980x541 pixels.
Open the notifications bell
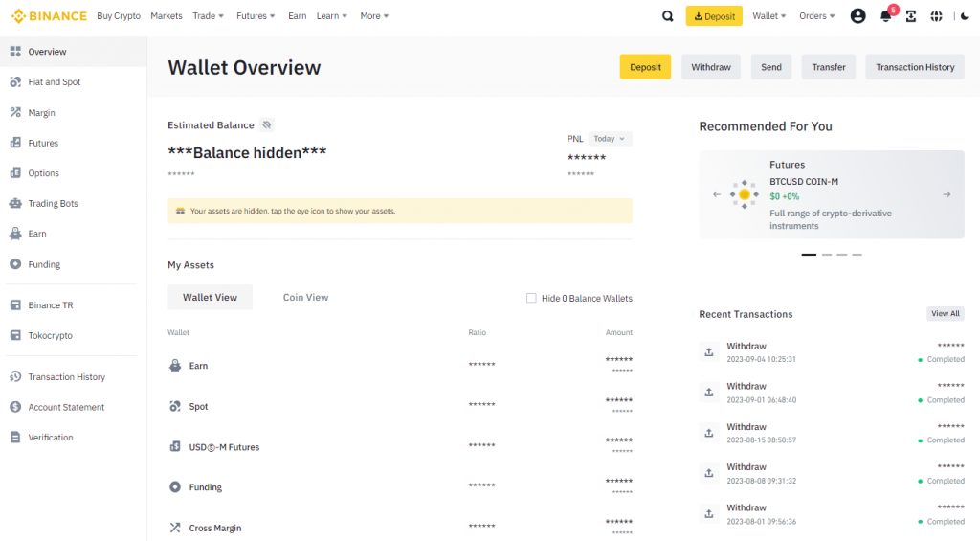[885, 16]
